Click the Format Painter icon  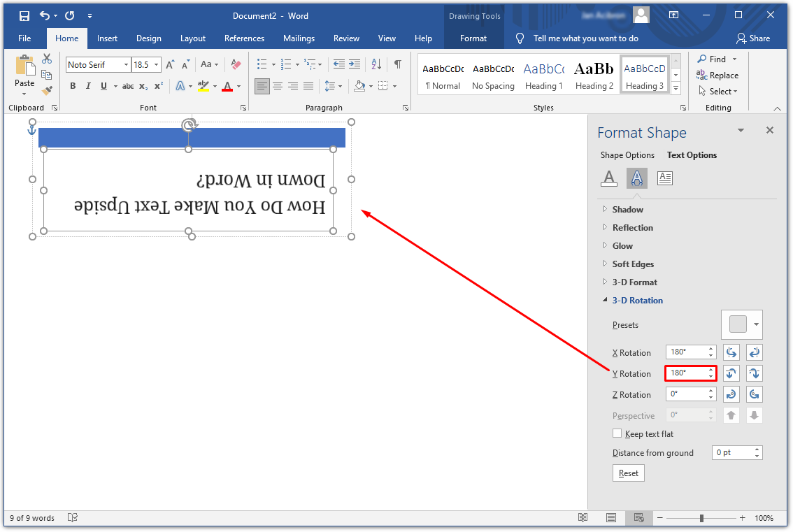[x=47, y=91]
